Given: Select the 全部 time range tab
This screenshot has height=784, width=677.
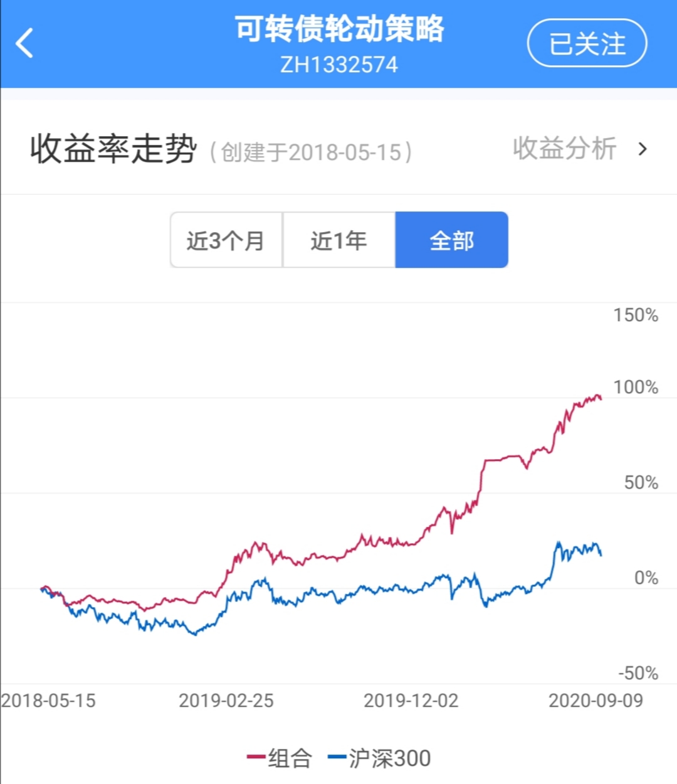Looking at the screenshot, I should (451, 240).
